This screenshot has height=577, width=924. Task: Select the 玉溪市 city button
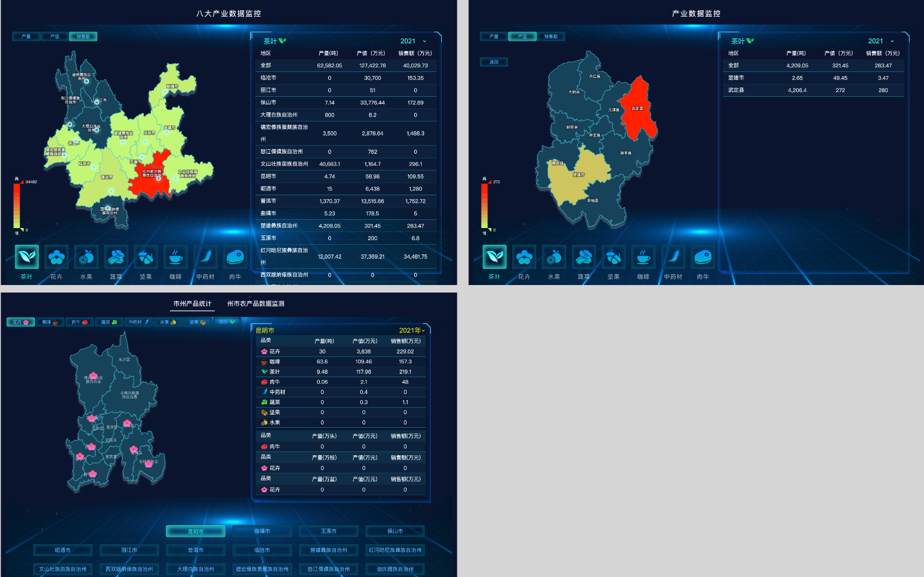pyautogui.click(x=329, y=531)
